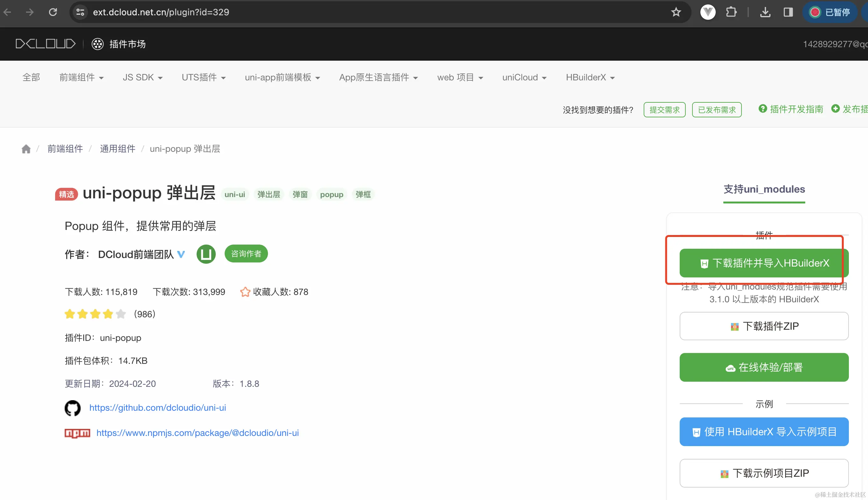Click 下载插件并导入HBuilderX button
Image resolution: width=868 pixels, height=500 pixels.
tap(764, 263)
